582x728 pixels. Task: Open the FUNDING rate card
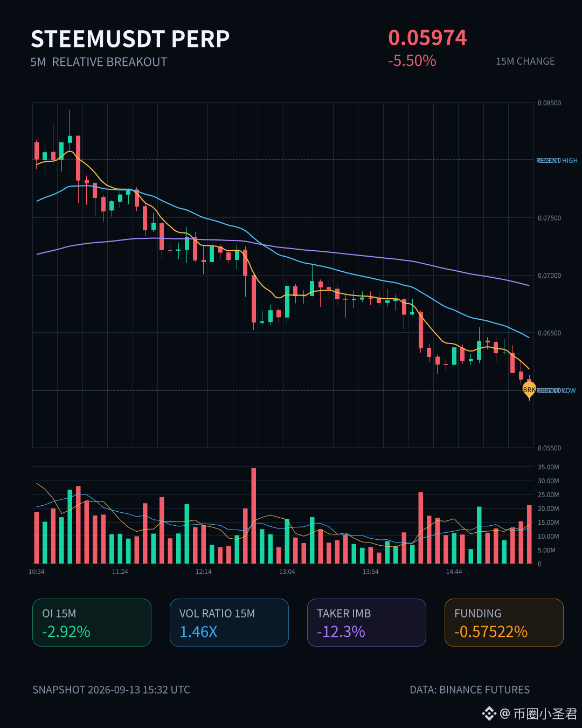pos(504,622)
